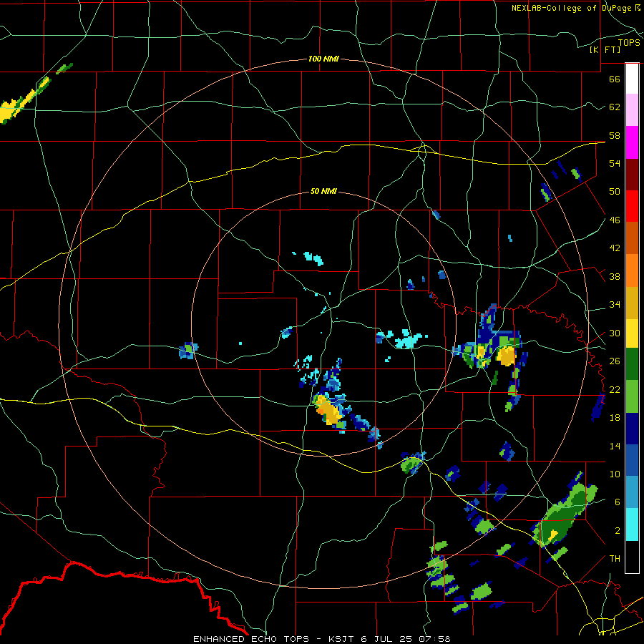Image resolution: width=644 pixels, height=644 pixels.
Task: Click the 54 value on the legend scale
Action: [615, 163]
